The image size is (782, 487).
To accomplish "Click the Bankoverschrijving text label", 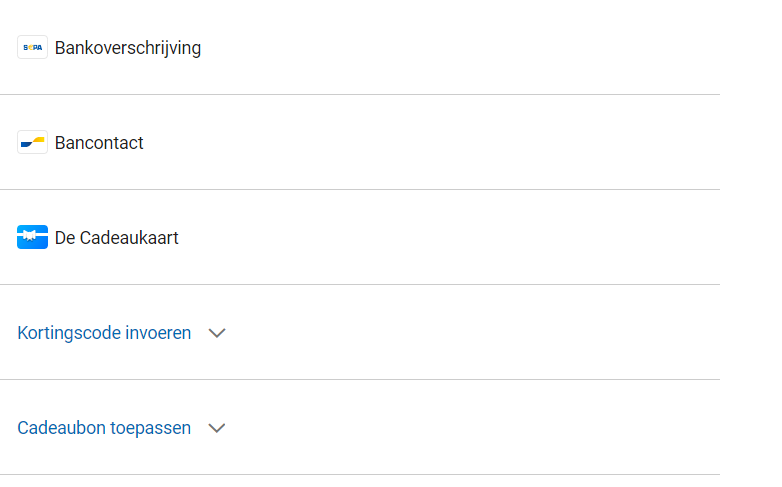I will [128, 48].
